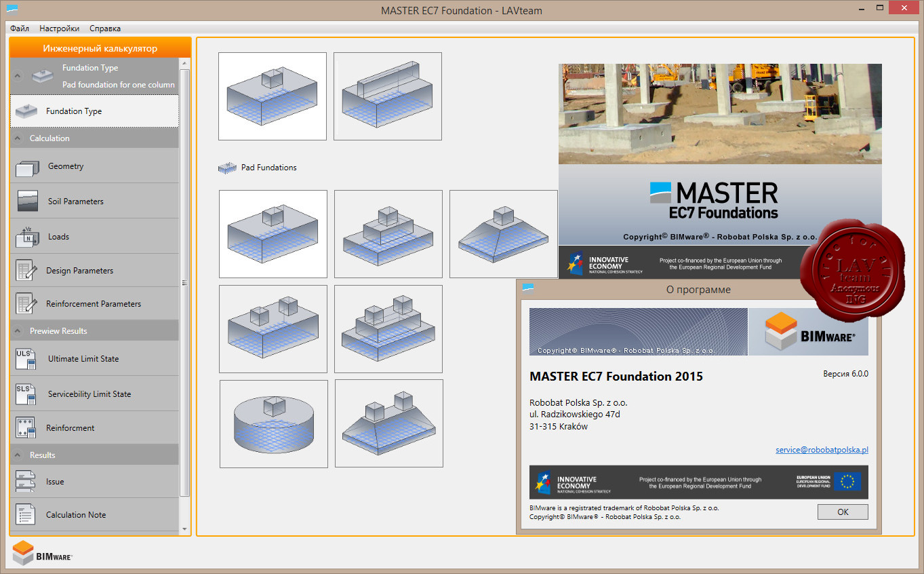Click the application icon in the title bar

[12, 9]
